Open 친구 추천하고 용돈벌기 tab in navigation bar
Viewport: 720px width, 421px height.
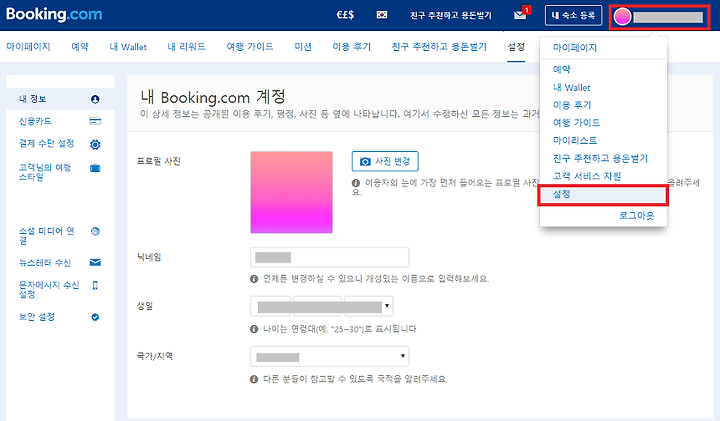[439, 47]
